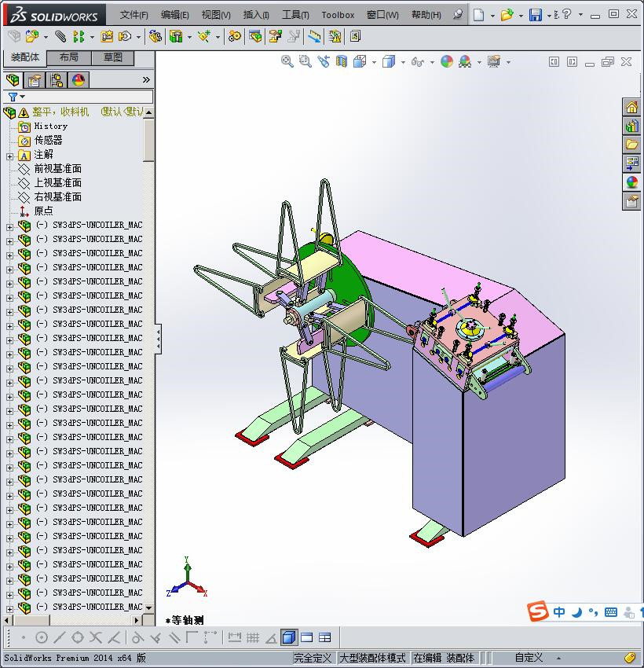Open the Toolbox menu
The width and height of the screenshot is (644, 668).
pyautogui.click(x=338, y=15)
